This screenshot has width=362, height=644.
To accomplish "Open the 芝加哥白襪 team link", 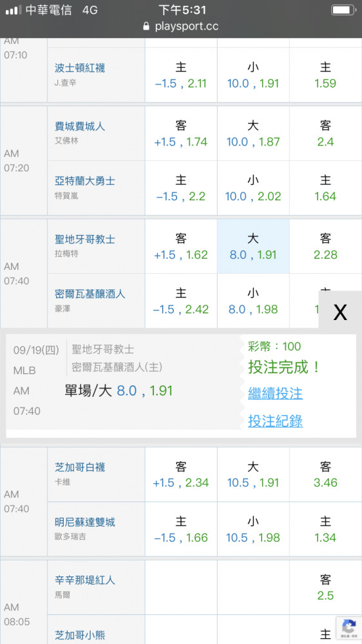I will [80, 467].
